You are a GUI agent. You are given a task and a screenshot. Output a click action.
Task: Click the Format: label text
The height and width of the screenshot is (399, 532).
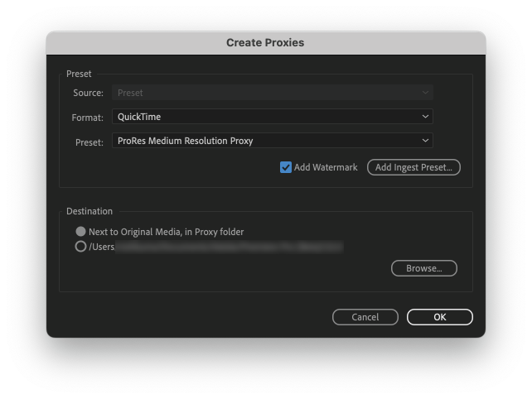[88, 118]
